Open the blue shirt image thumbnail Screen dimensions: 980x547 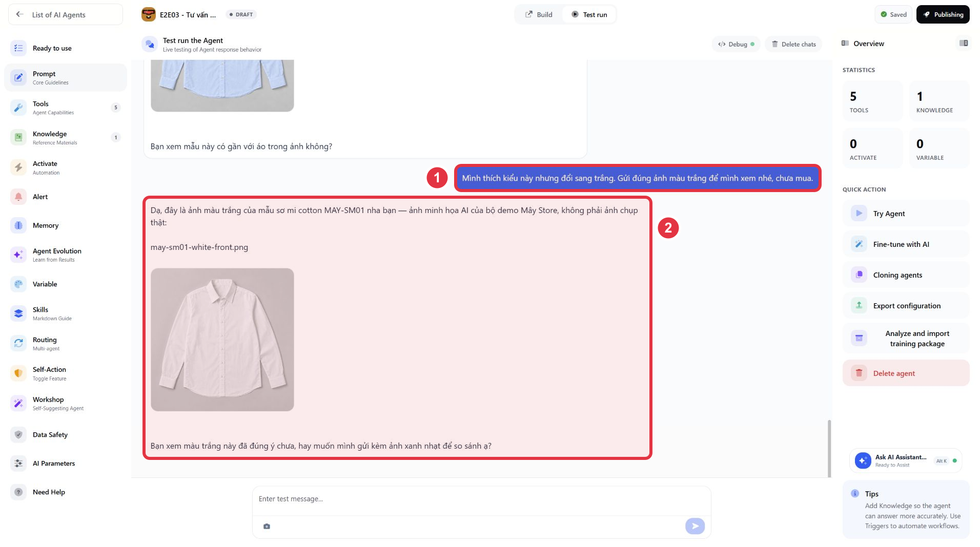[x=222, y=86]
